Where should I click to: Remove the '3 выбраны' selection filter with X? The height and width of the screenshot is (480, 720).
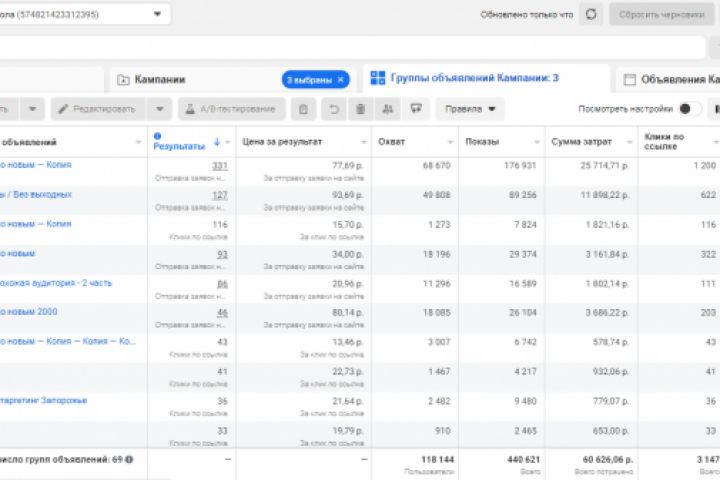click(x=341, y=79)
